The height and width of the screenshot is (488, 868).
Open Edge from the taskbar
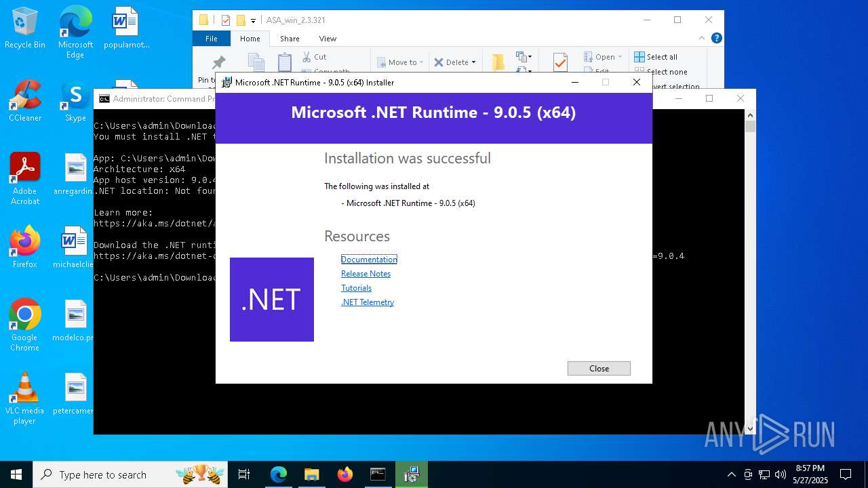pyautogui.click(x=279, y=474)
